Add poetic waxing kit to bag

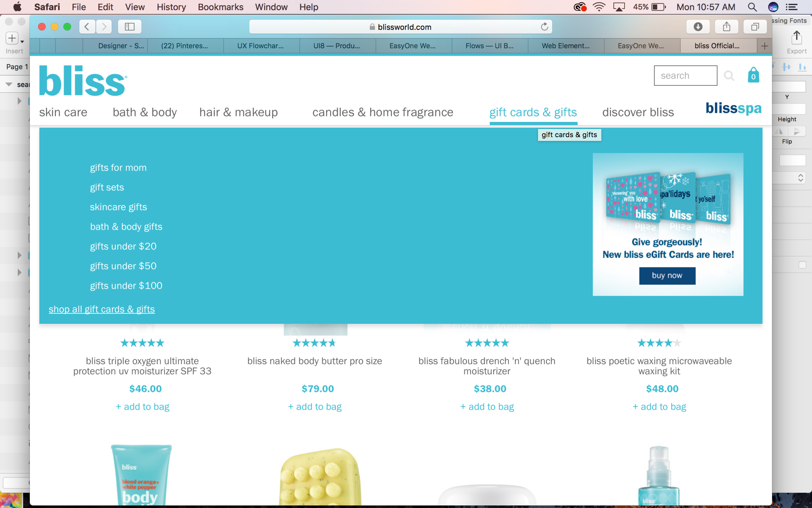click(x=659, y=407)
